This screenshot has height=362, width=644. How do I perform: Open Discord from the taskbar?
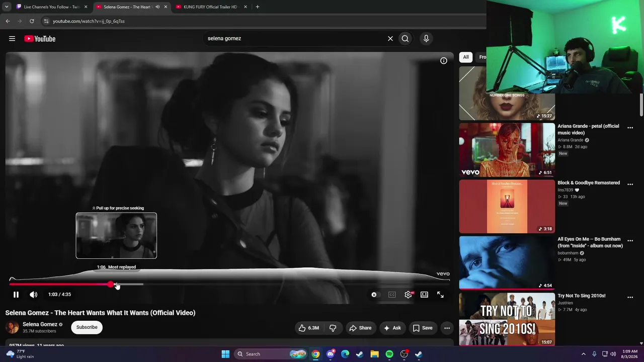(x=330, y=354)
